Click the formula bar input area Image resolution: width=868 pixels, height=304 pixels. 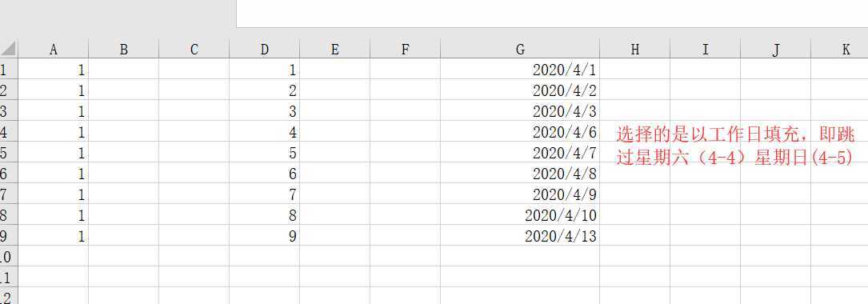[552, 14]
